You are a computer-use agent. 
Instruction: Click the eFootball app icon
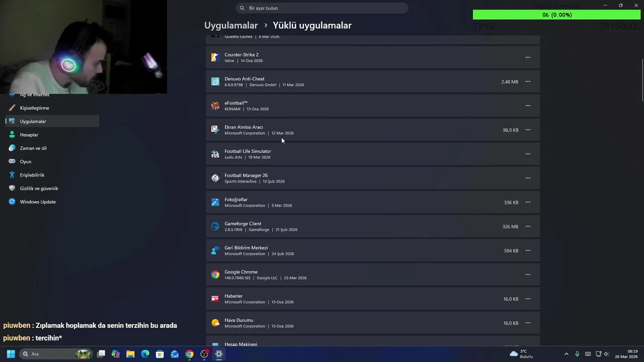tap(215, 106)
